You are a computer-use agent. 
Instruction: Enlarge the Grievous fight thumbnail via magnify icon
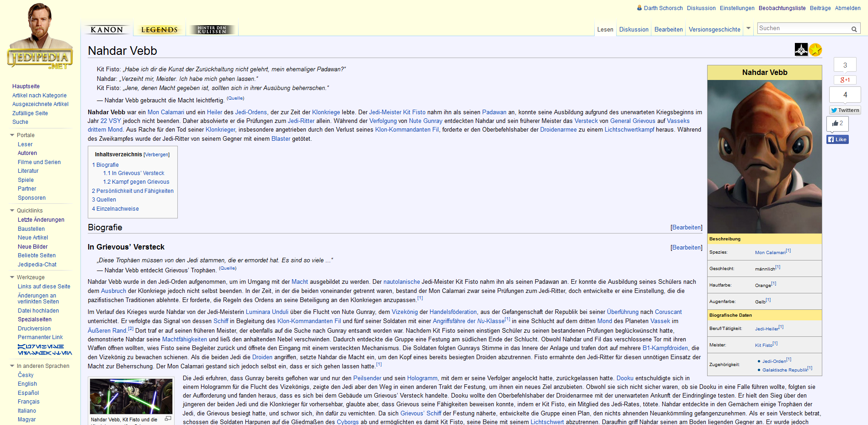pyautogui.click(x=168, y=419)
